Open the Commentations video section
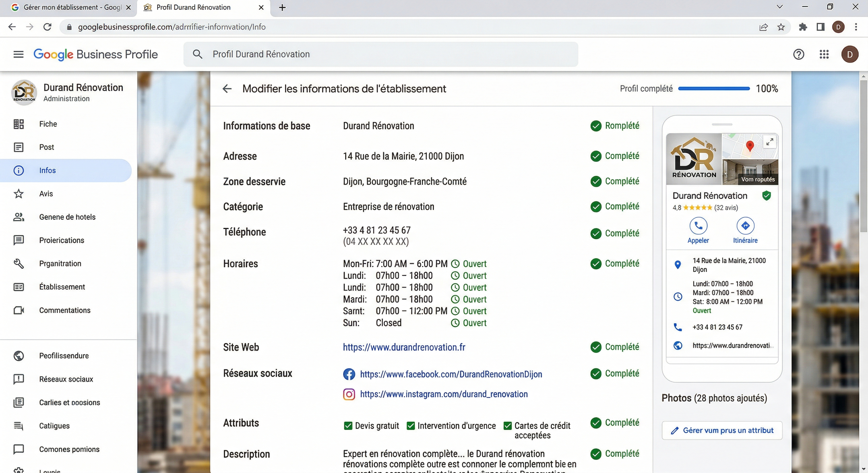The width and height of the screenshot is (868, 473). pos(65,310)
